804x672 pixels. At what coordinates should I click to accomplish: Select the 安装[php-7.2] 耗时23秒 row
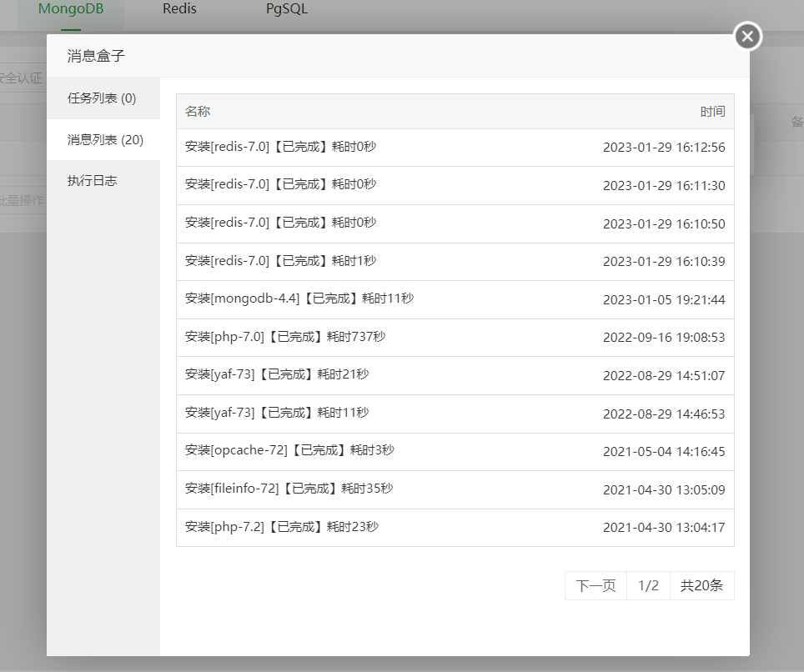point(455,528)
